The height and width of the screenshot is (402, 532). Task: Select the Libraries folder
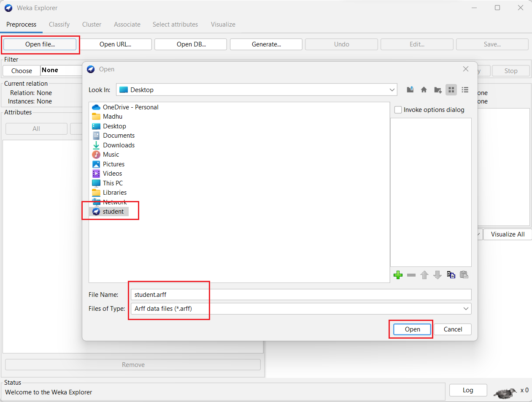[x=109, y=193]
